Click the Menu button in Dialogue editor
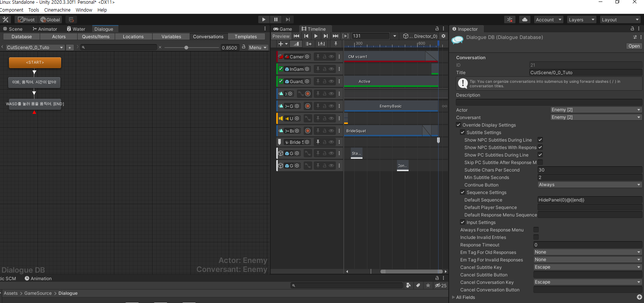Image resolution: width=644 pixels, height=303 pixels. (258, 48)
